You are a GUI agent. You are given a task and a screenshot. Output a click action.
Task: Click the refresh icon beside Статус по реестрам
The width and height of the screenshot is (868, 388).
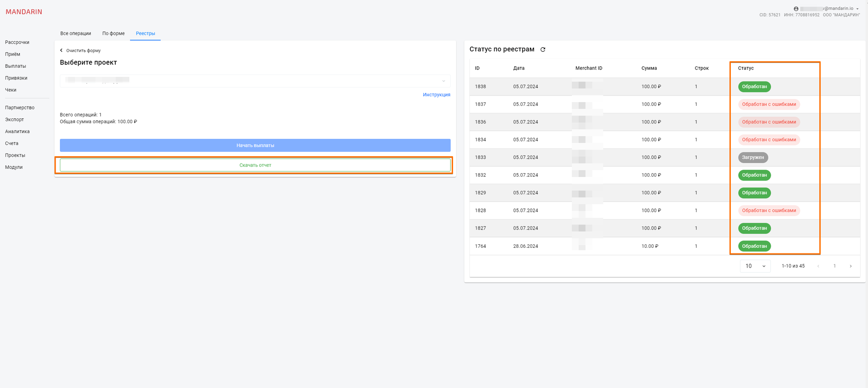(x=542, y=49)
